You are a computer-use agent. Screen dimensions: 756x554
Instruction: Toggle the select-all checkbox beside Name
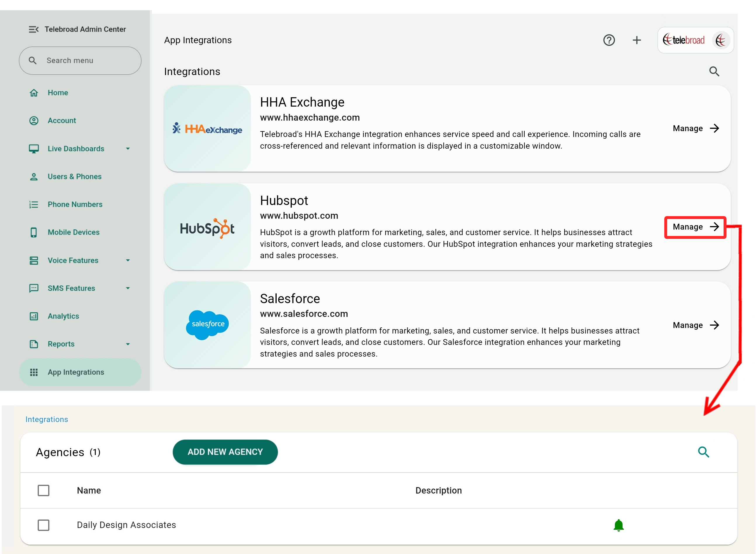pyautogui.click(x=44, y=491)
